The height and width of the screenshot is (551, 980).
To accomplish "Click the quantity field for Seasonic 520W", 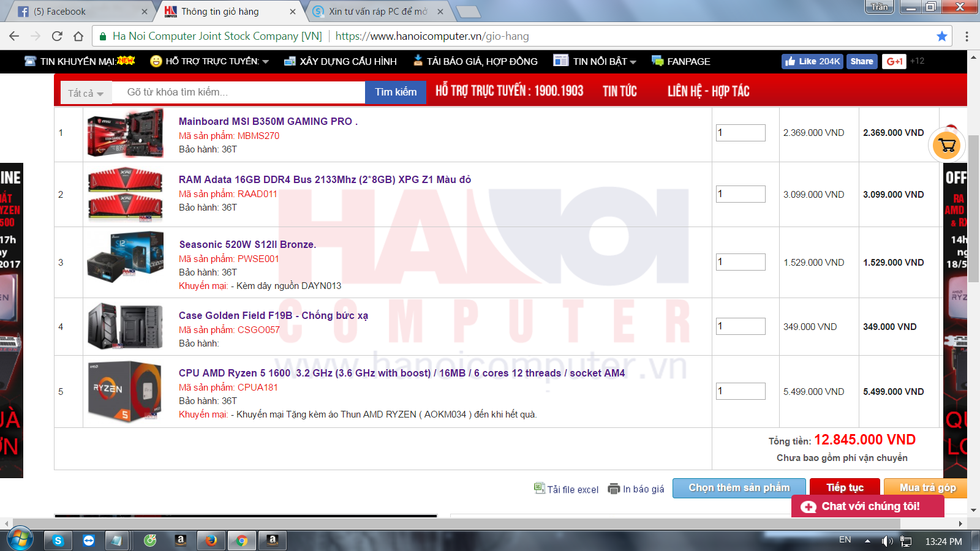I will click(741, 262).
